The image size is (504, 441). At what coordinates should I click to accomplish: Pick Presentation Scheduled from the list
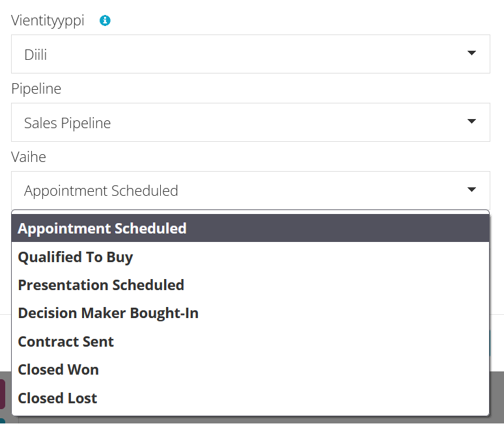point(251,285)
